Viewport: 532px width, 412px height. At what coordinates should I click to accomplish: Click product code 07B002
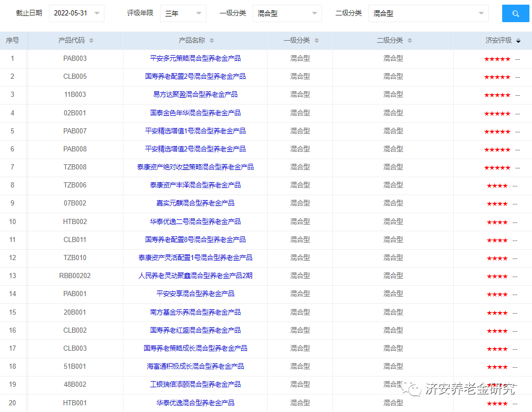point(75,203)
